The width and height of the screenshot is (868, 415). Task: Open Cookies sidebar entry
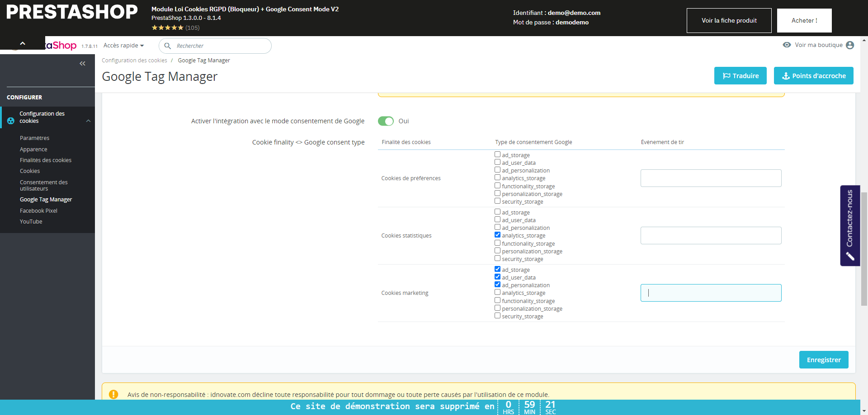[x=30, y=171]
